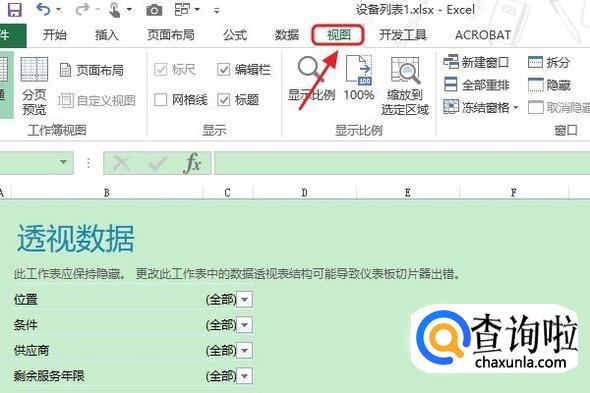590x393 pixels.
Task: Click the Undo arrow icon
Action: pyautogui.click(x=43, y=9)
